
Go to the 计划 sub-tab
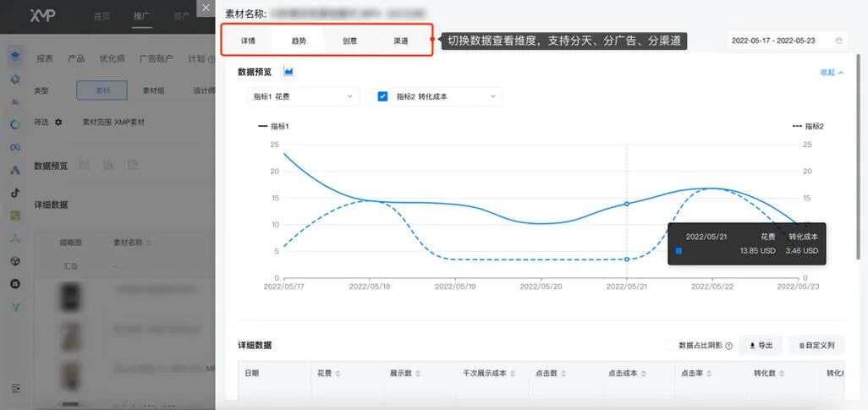click(196, 58)
